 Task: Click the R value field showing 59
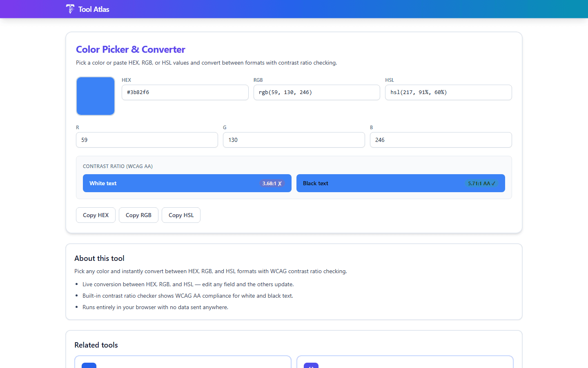147,139
